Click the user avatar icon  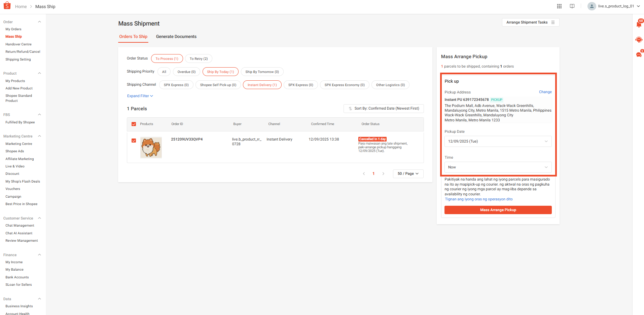[592, 6]
